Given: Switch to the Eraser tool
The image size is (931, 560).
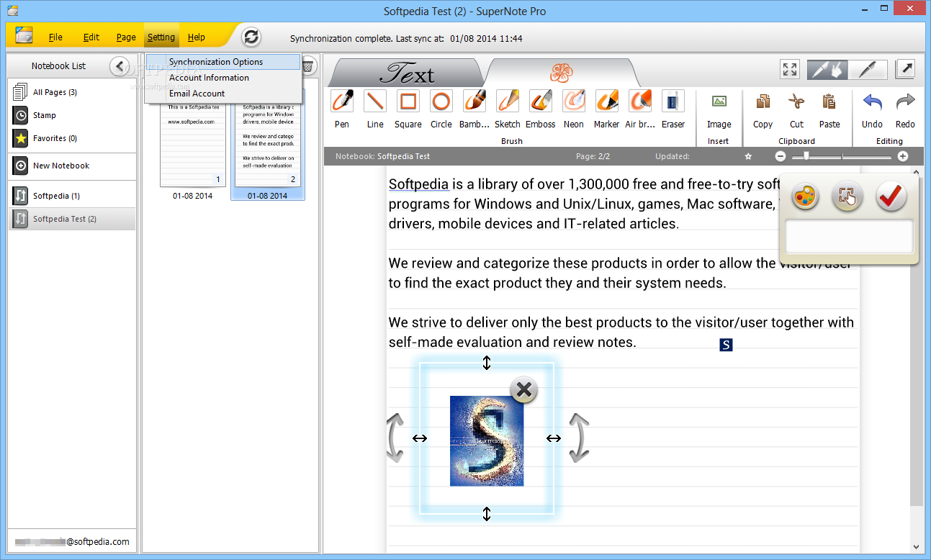Looking at the screenshot, I should pyautogui.click(x=673, y=101).
